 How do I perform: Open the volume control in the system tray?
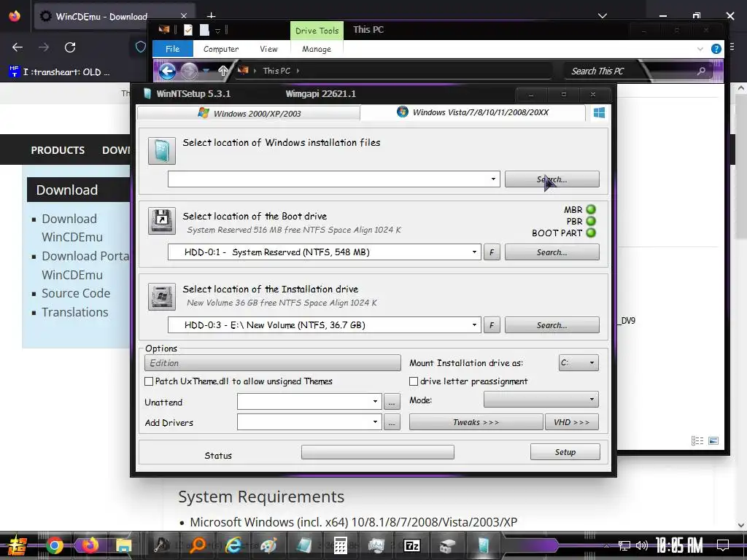tap(642, 545)
